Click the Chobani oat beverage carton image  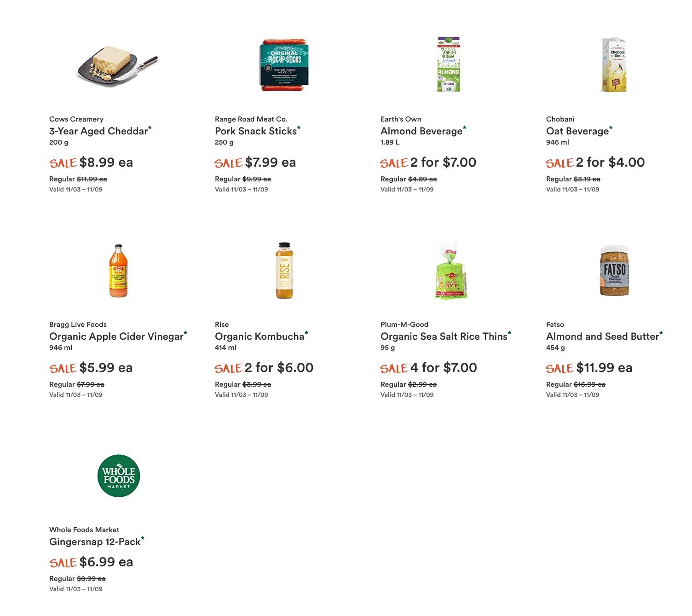tap(615, 65)
